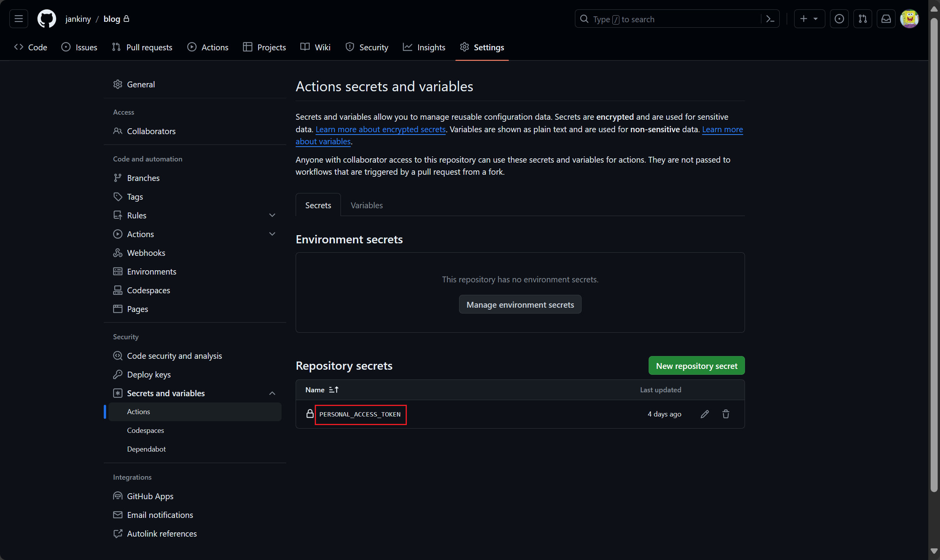Click the Rules icon in sidebar
This screenshot has width=940, height=560.
pyautogui.click(x=118, y=215)
